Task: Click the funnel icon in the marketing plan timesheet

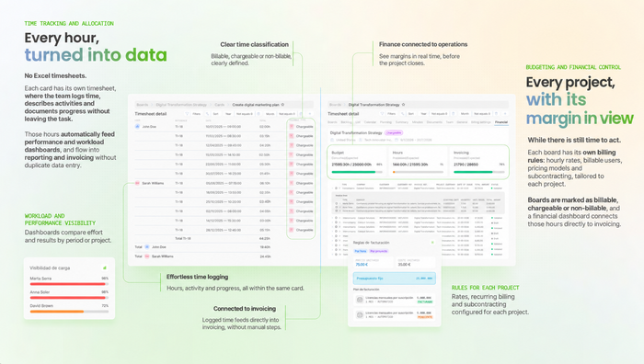Action: coord(187,114)
